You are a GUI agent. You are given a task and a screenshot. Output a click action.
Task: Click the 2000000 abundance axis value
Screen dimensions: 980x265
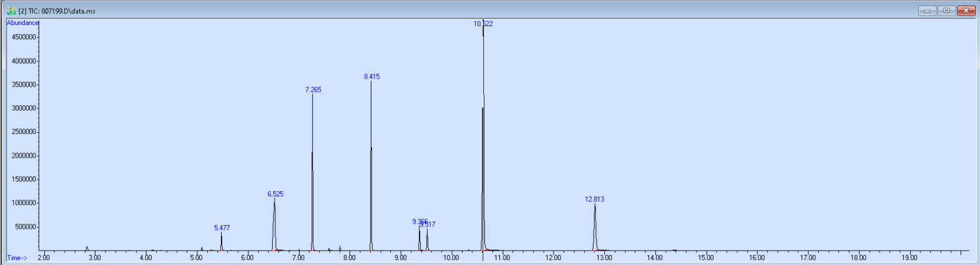(x=24, y=156)
